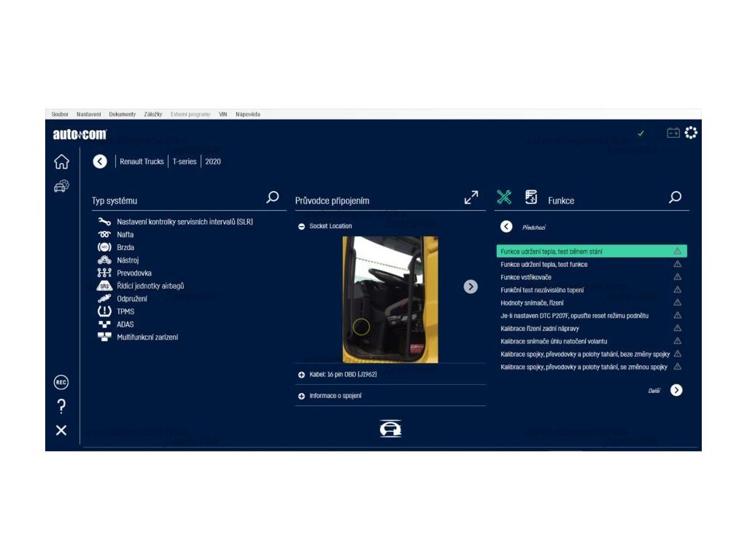This screenshot has height=560, width=747.
Task: Click the 2020 year breadcrumb
Action: point(213,161)
